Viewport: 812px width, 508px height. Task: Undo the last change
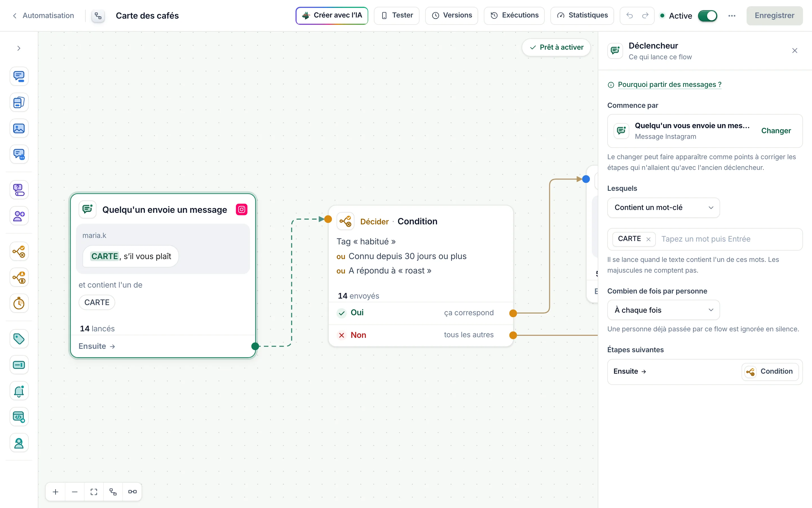click(x=630, y=16)
